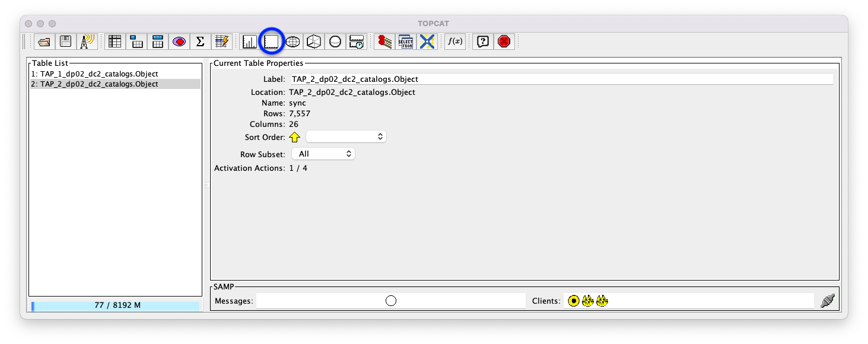Open the Plane Plot circled in blue
Screen dimensions: 868x344
tap(271, 41)
